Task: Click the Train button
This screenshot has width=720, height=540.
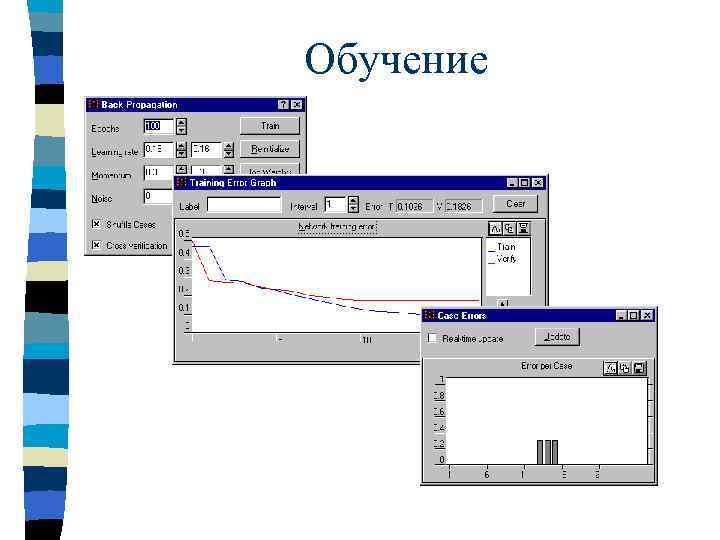Action: coord(270,126)
